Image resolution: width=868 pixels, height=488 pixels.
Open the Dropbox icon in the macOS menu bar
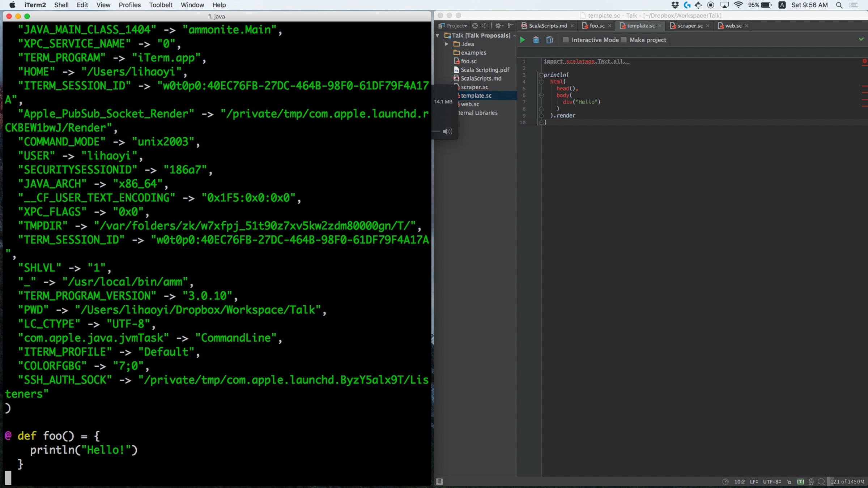tap(675, 5)
